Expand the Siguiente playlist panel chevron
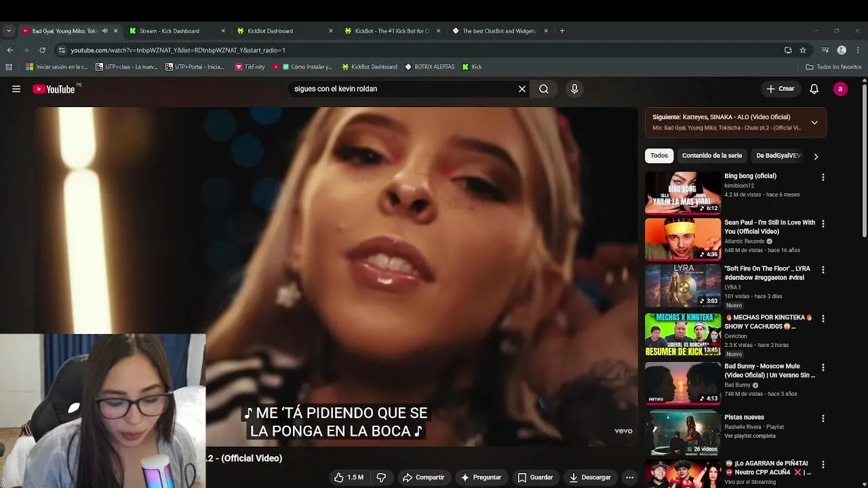The image size is (868, 488). click(x=814, y=123)
